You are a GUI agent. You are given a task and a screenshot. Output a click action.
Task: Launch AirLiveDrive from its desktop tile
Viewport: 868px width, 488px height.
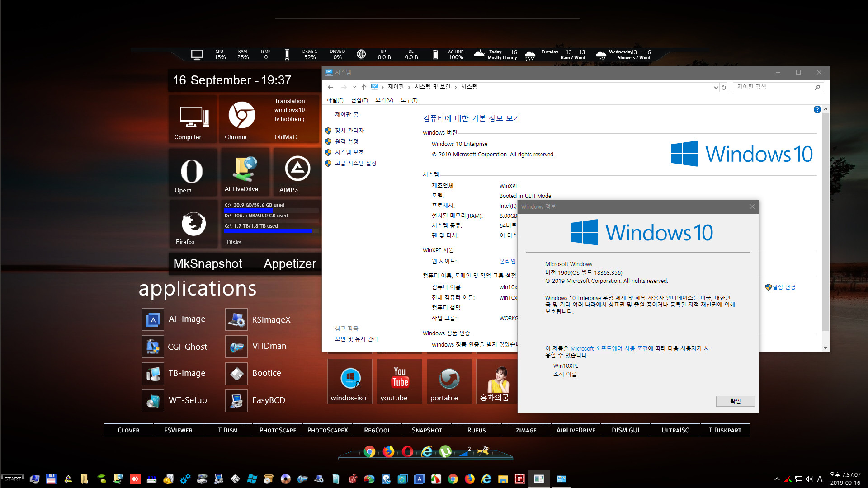(245, 173)
